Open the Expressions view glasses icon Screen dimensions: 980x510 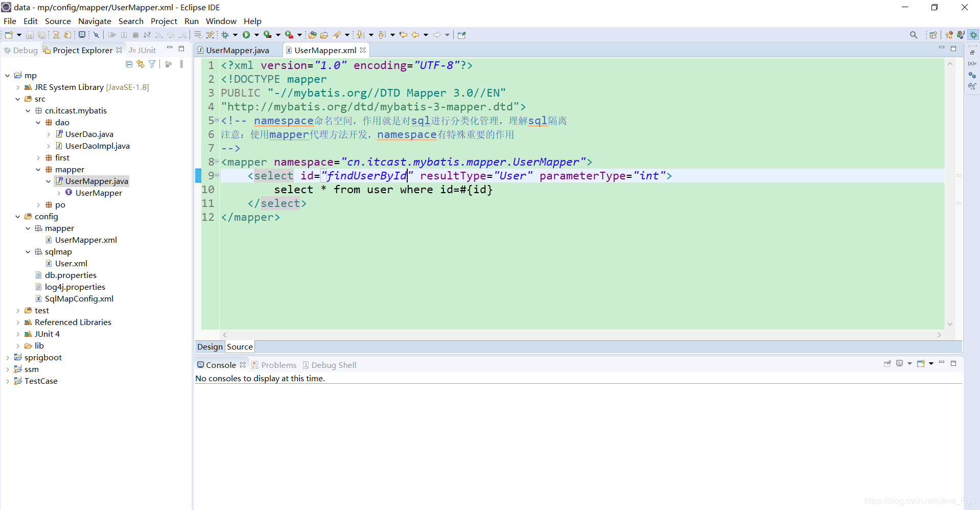972,86
